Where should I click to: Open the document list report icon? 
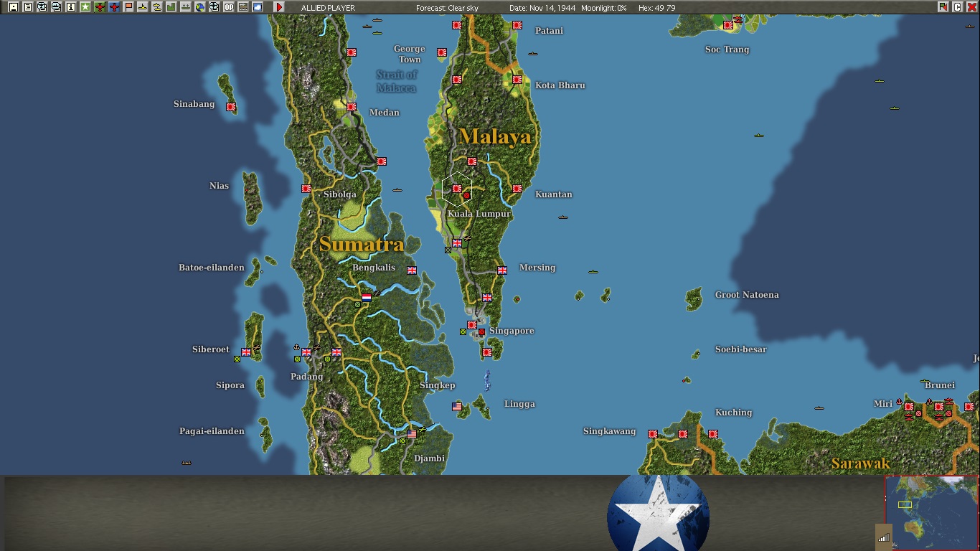click(x=27, y=7)
